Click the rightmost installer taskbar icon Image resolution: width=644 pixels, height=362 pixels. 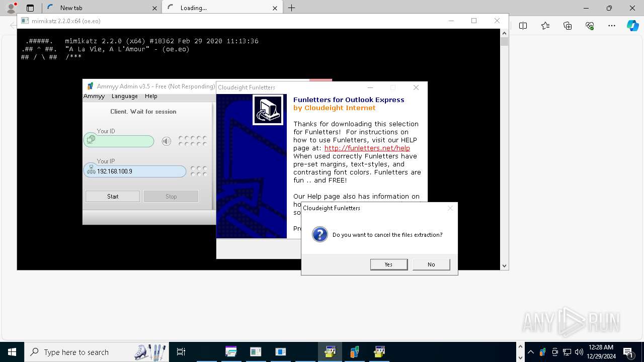(379, 352)
